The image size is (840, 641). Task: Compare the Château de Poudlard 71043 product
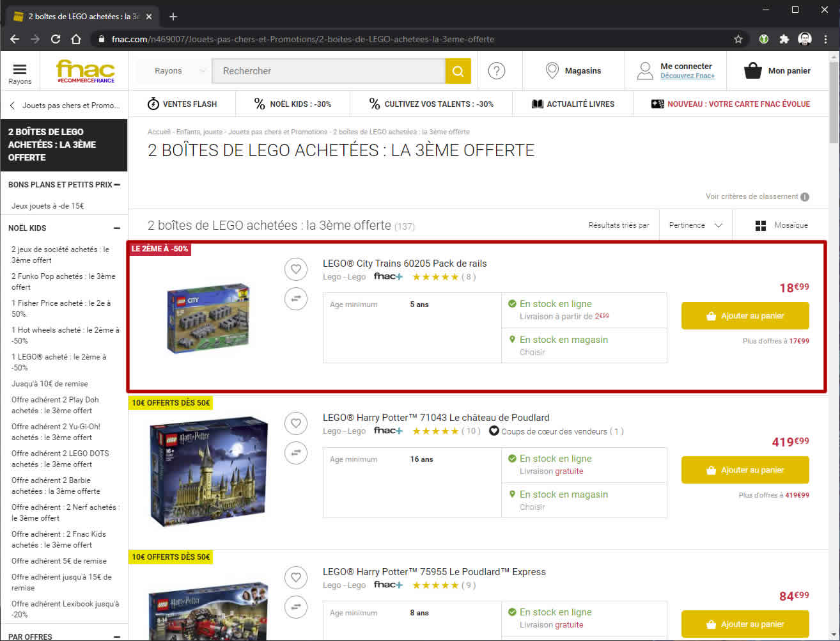click(296, 452)
